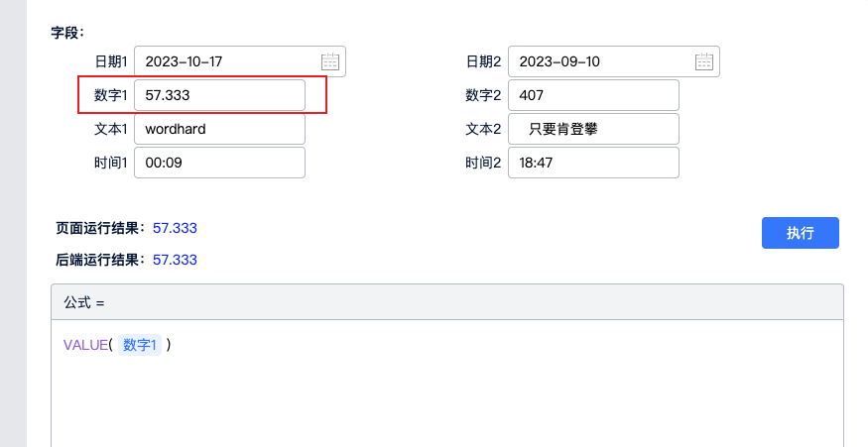
Task: Select the 文本1 field with wordhard
Action: (x=219, y=129)
